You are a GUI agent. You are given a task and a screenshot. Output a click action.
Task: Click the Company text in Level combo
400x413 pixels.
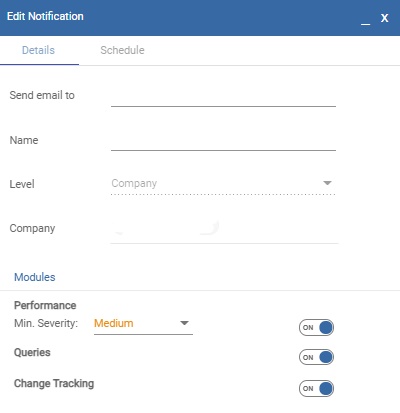click(134, 183)
